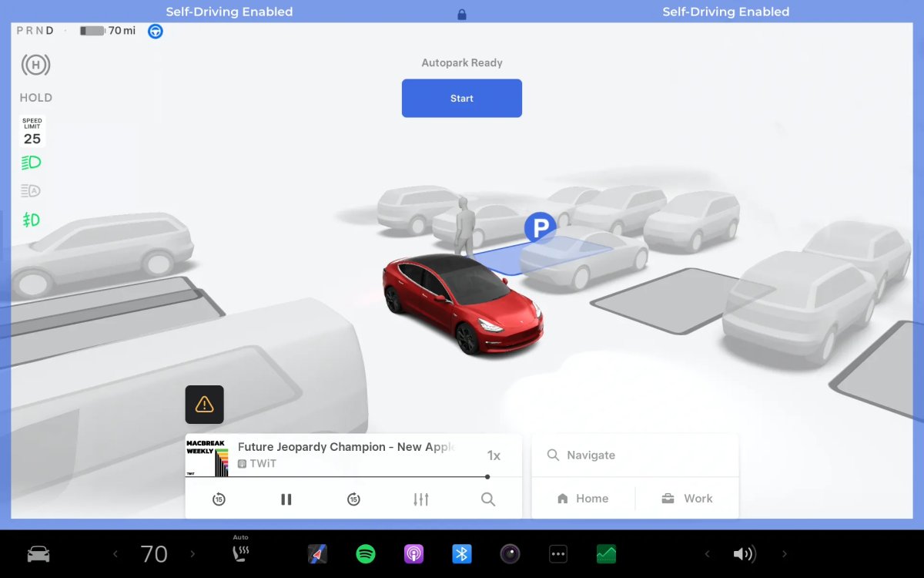
Task: Pause the Future Jeopardy Champion podcast
Action: (x=286, y=499)
